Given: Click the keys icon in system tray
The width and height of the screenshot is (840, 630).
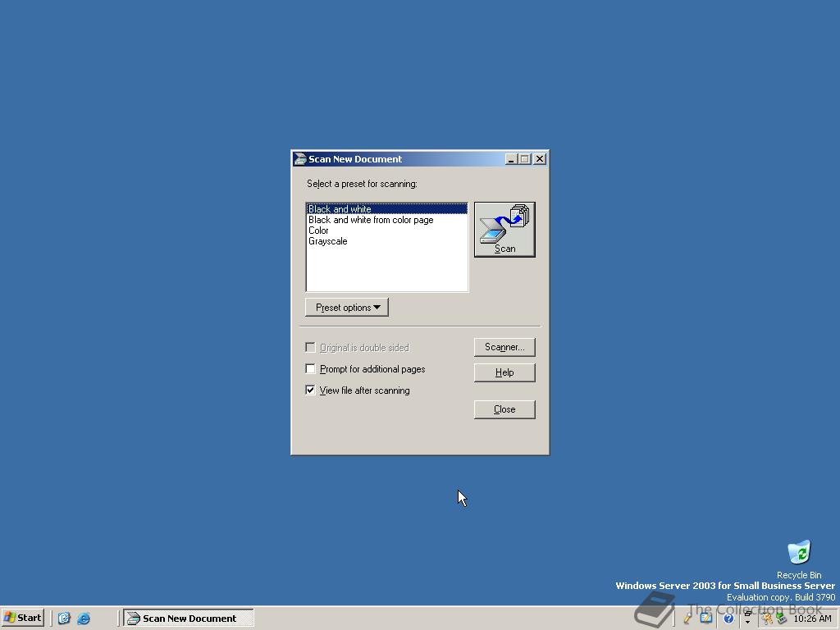Looking at the screenshot, I should click(768, 619).
